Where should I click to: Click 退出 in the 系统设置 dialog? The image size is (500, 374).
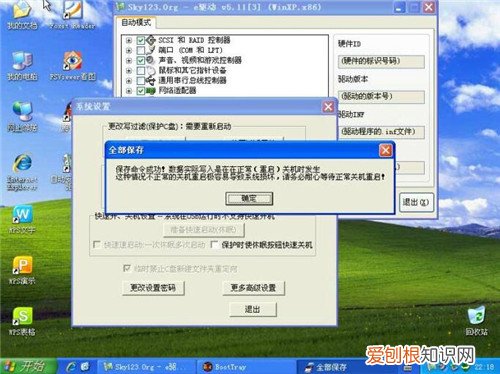(253, 310)
